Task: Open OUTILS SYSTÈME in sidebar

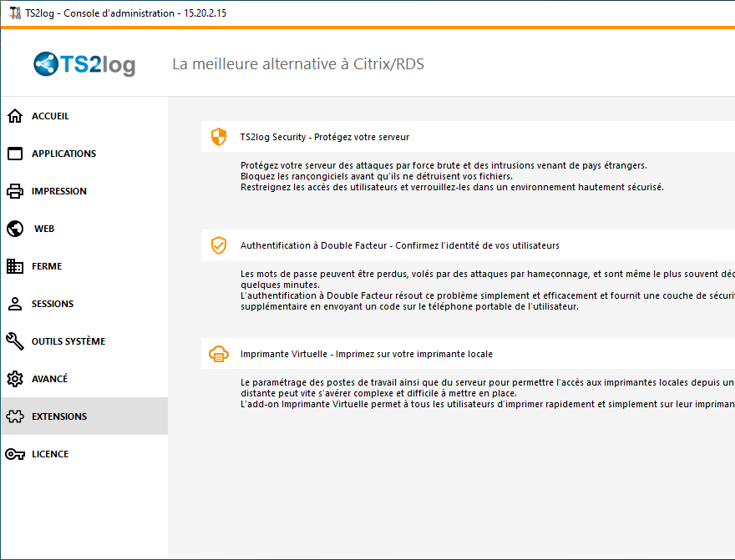Action: click(84, 341)
